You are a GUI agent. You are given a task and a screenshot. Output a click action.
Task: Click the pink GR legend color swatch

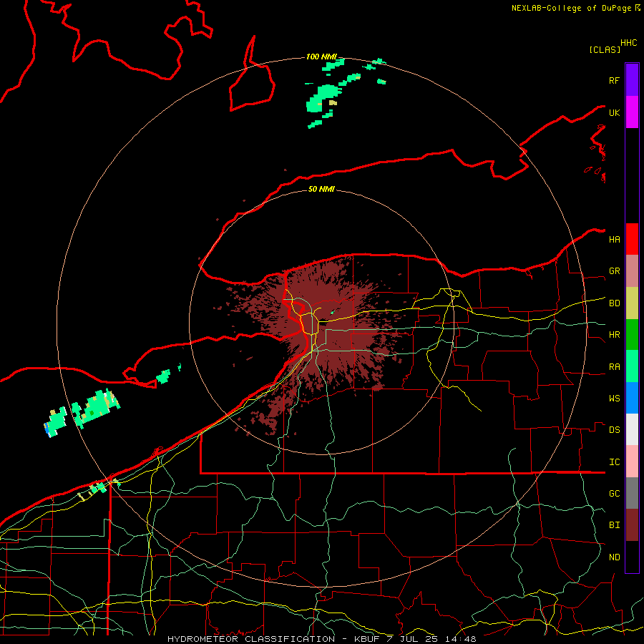[x=632, y=271]
